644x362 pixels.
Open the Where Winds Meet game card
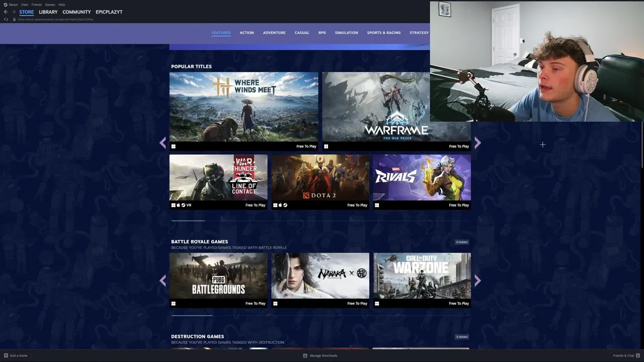pos(244,111)
